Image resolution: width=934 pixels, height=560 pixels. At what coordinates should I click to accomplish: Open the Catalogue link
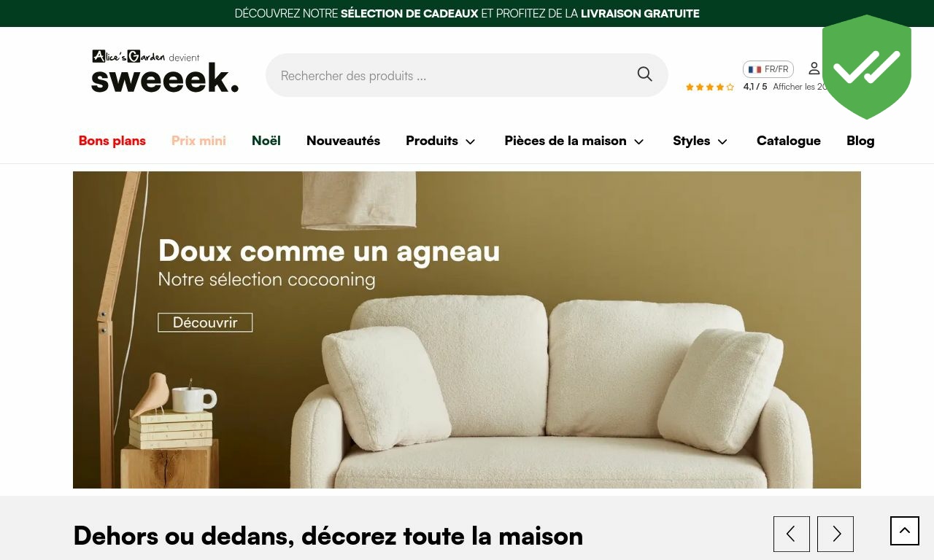point(789,141)
